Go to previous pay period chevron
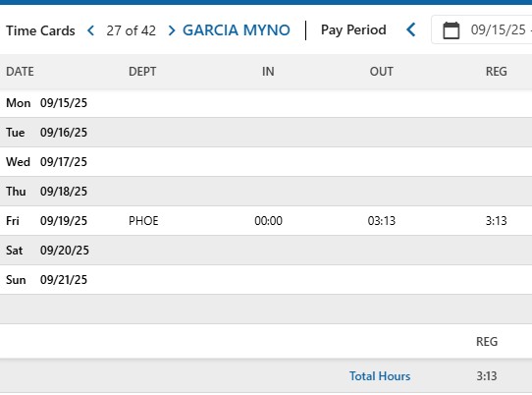Viewport: 532px width, 395px height. point(411,29)
